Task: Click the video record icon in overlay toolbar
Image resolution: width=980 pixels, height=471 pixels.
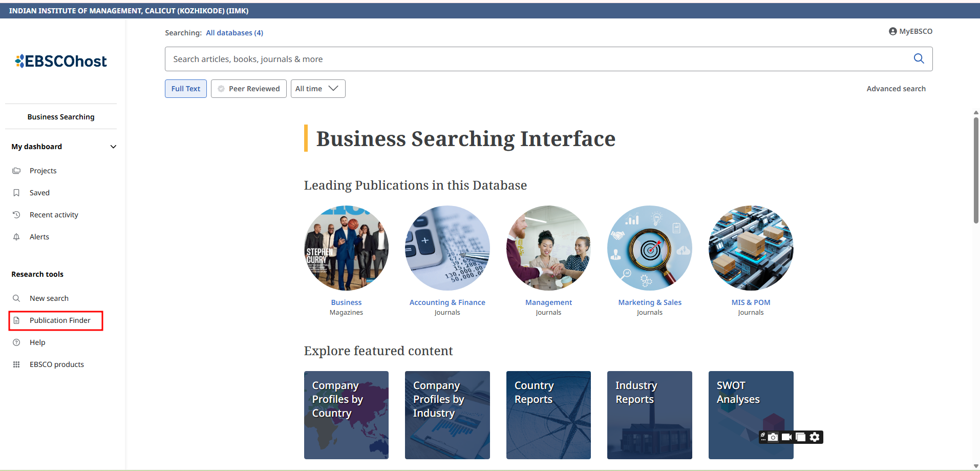Action: [x=786, y=437]
